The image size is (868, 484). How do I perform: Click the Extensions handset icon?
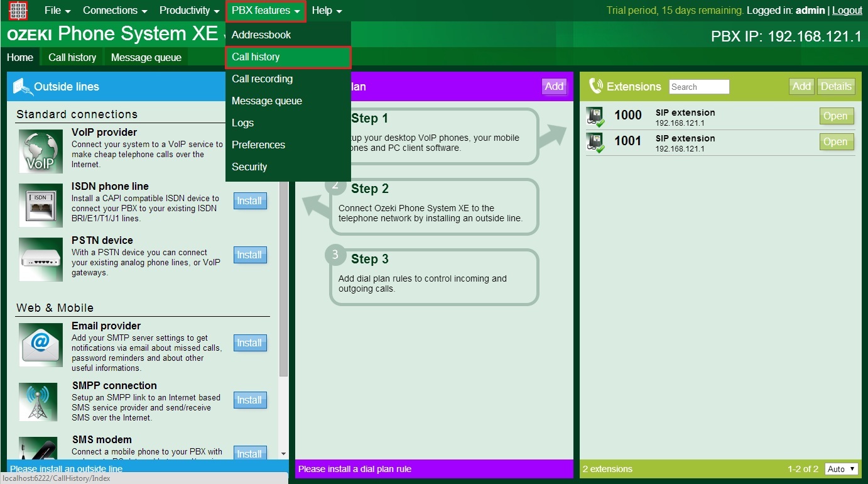(595, 86)
